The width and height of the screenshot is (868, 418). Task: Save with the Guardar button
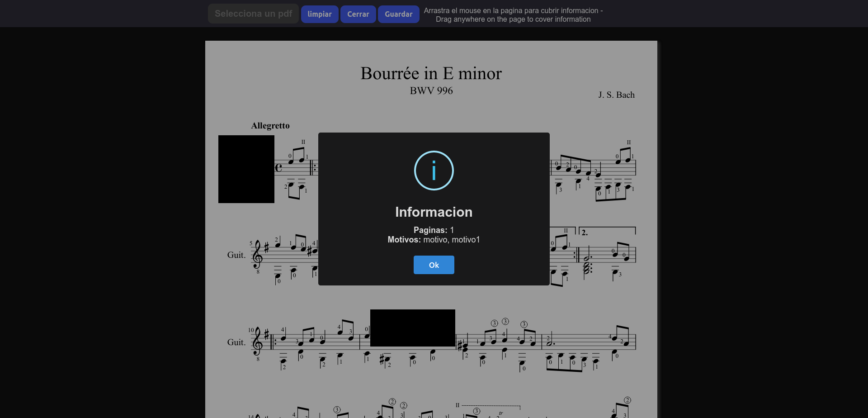point(398,14)
